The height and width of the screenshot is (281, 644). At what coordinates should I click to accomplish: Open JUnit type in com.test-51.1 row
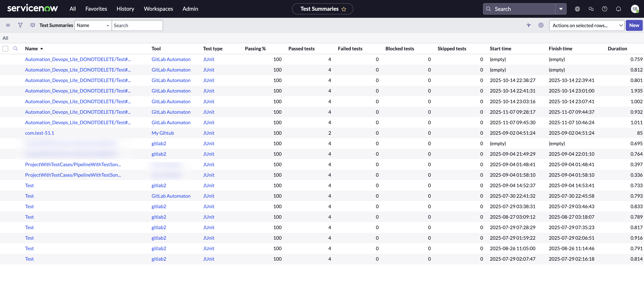pyautogui.click(x=209, y=133)
